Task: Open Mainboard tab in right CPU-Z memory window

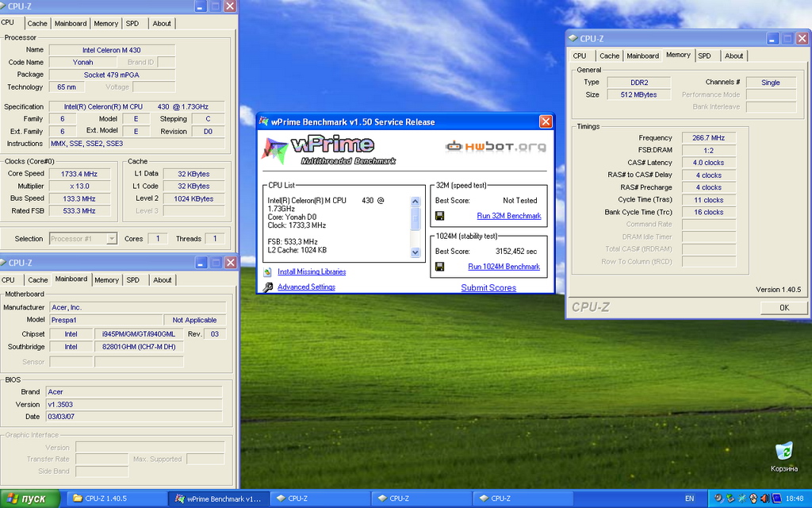Action: (642, 56)
